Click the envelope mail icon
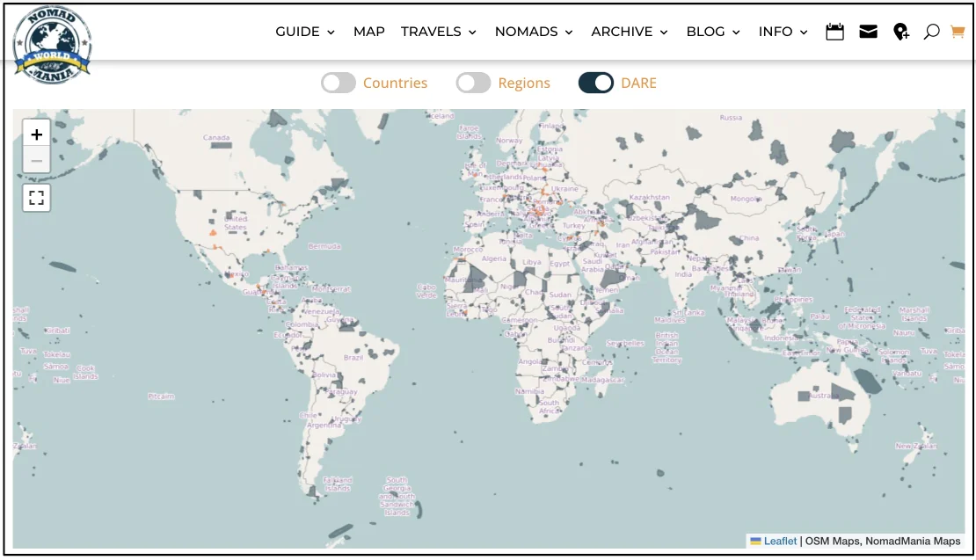The width and height of the screenshot is (976, 560). click(x=868, y=32)
